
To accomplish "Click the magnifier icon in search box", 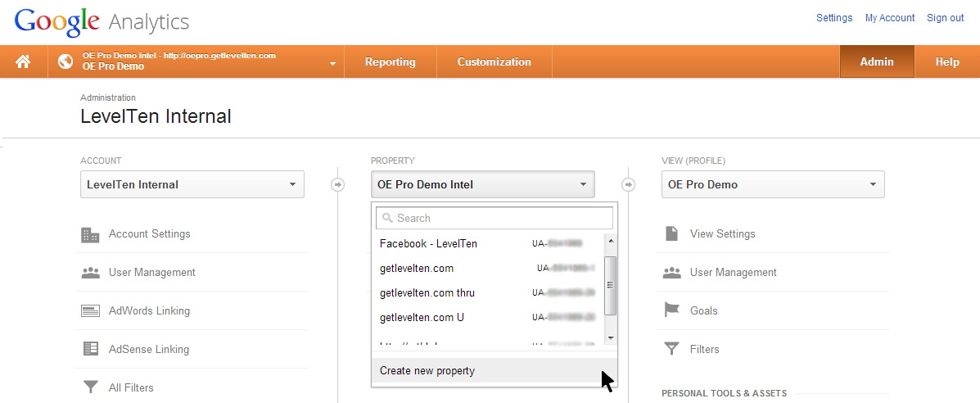I will point(387,219).
